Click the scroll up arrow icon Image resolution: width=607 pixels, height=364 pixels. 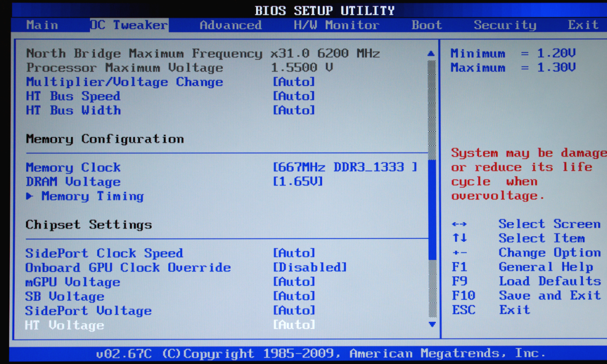[431, 54]
